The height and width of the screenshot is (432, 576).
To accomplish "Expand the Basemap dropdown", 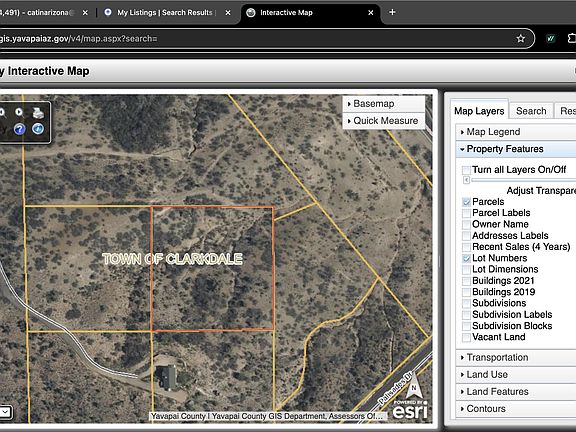I will point(384,104).
